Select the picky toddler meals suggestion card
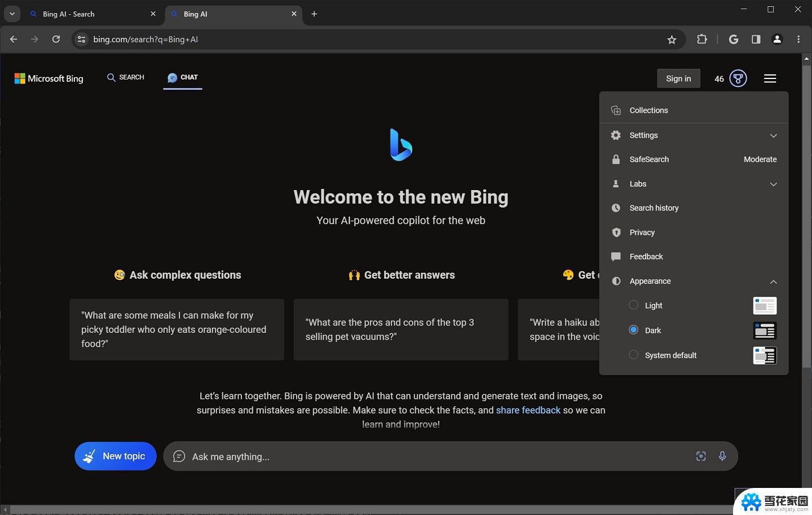This screenshot has height=515, width=812. tap(176, 329)
